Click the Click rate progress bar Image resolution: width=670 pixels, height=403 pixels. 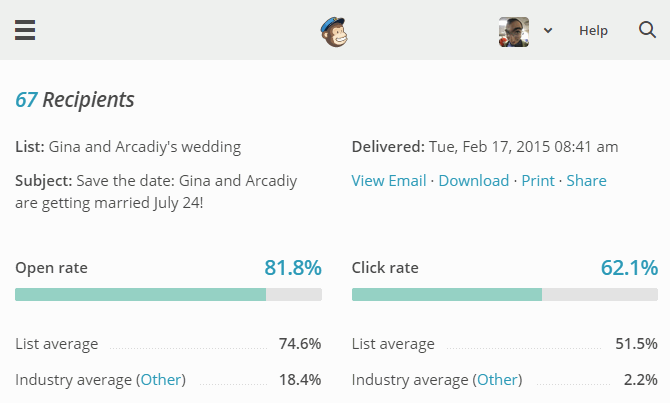(505, 294)
